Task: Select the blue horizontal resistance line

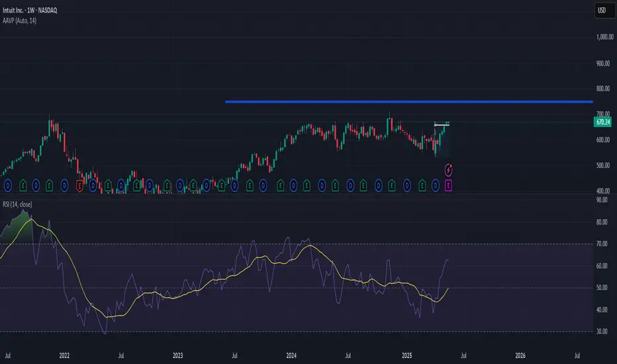Action: (x=409, y=101)
